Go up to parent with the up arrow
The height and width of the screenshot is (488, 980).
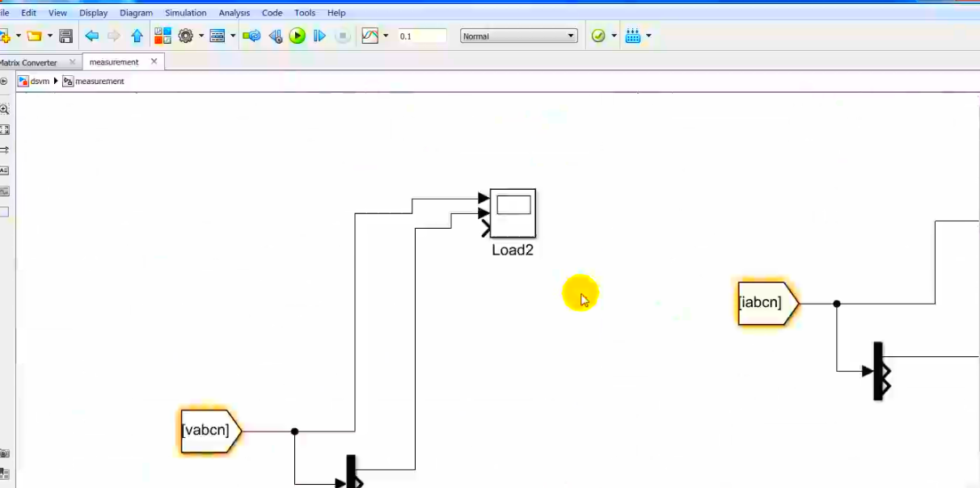pyautogui.click(x=137, y=36)
